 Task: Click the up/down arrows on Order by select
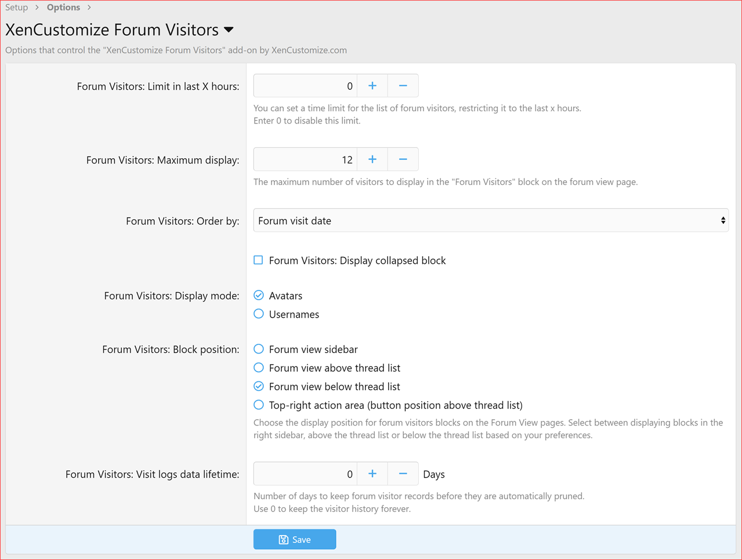(x=723, y=220)
